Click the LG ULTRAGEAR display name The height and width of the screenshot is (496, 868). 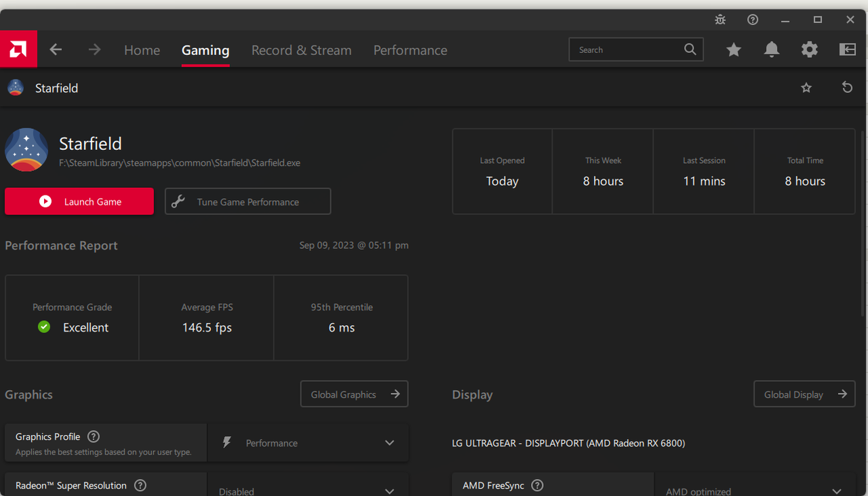(x=568, y=443)
